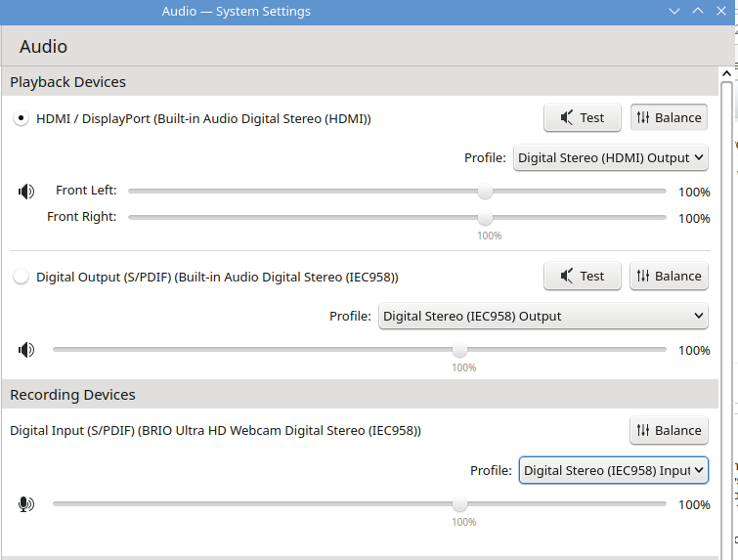Click the window keep-above arrow in title bar
This screenshot has height=560, width=738.
click(x=698, y=11)
